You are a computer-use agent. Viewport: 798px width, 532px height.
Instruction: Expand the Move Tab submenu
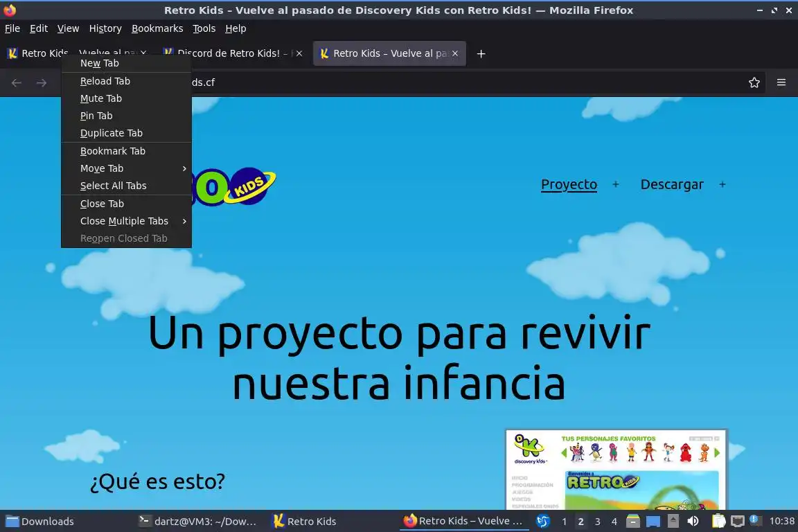click(x=126, y=168)
